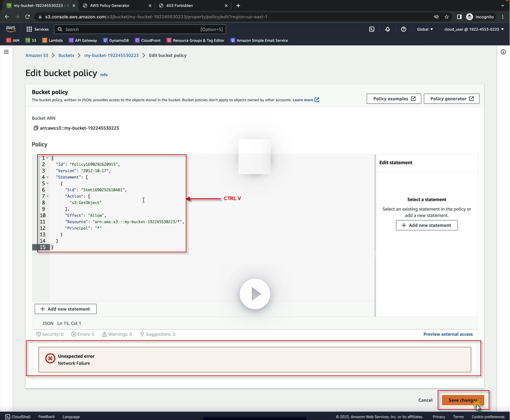Viewport: 510px width, 420px height.
Task: Open the Learn more link
Action: (x=306, y=100)
